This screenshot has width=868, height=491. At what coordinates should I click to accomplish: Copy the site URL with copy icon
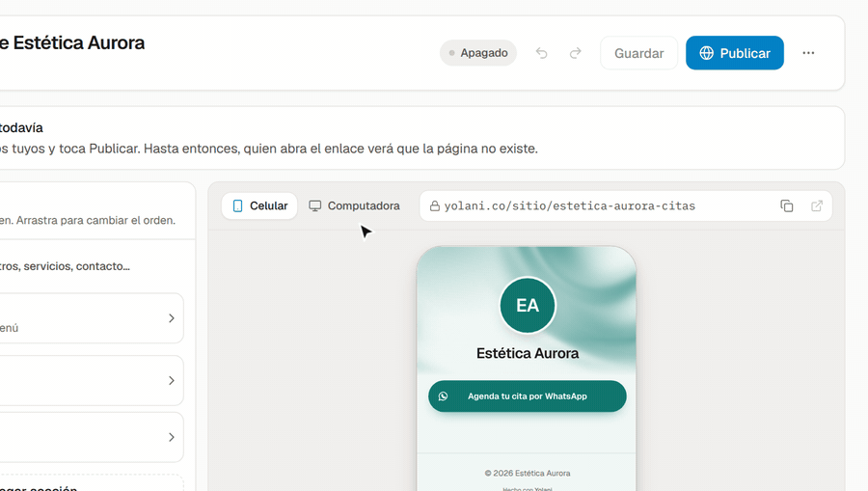coord(787,205)
